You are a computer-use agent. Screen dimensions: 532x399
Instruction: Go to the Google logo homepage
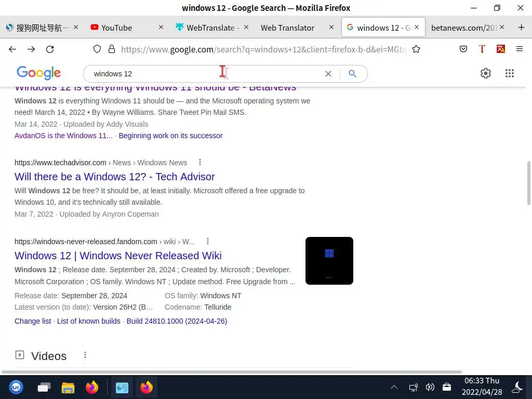coord(38,73)
